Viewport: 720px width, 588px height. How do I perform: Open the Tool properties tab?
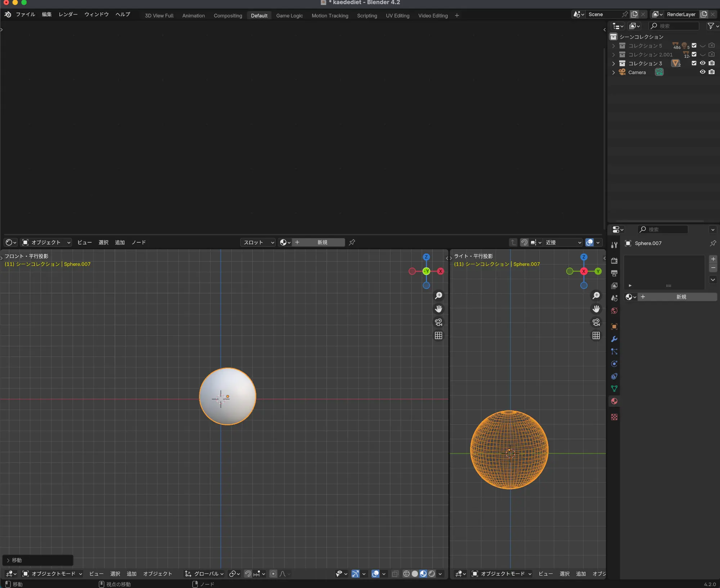614,245
